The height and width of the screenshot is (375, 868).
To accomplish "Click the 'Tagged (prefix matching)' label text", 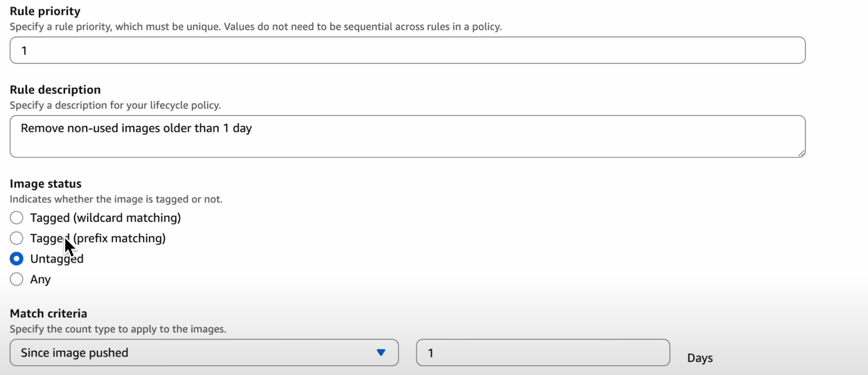I will (x=98, y=238).
